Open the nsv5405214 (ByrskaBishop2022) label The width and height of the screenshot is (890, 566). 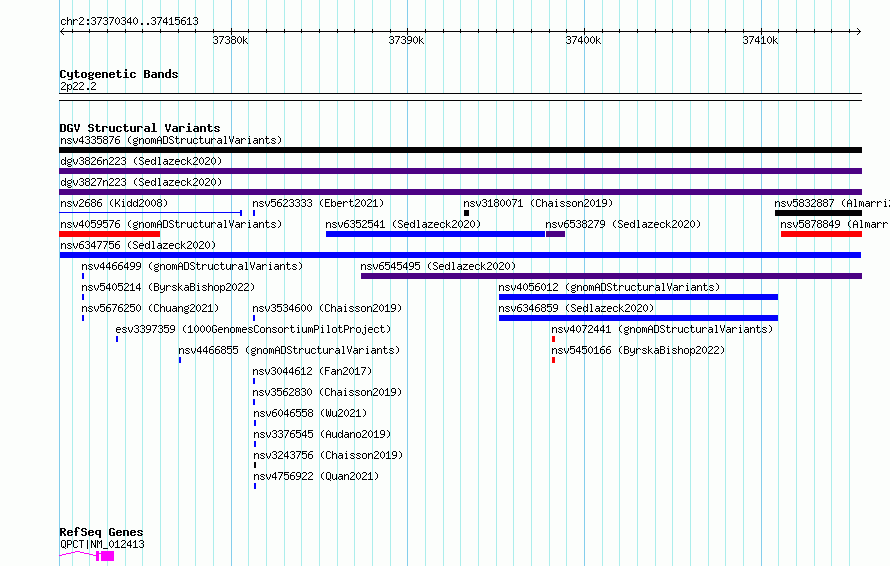coord(168,287)
